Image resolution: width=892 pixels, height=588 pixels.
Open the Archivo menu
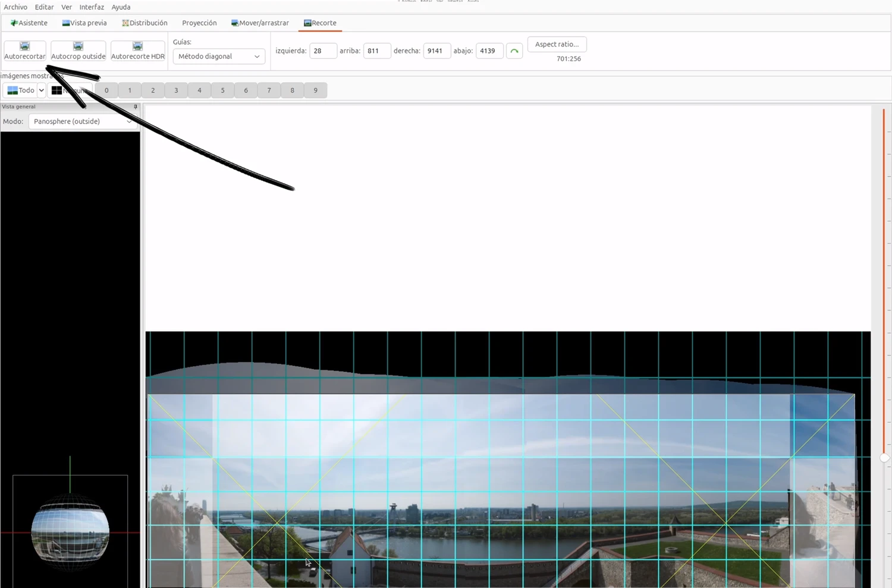tap(15, 7)
